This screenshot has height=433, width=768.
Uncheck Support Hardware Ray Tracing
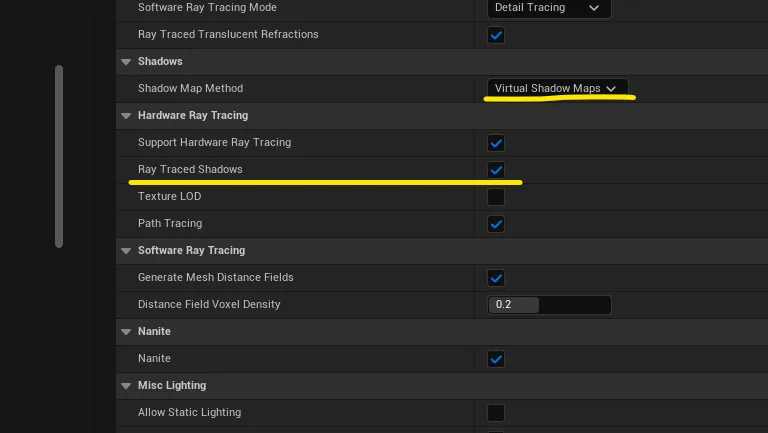[496, 143]
